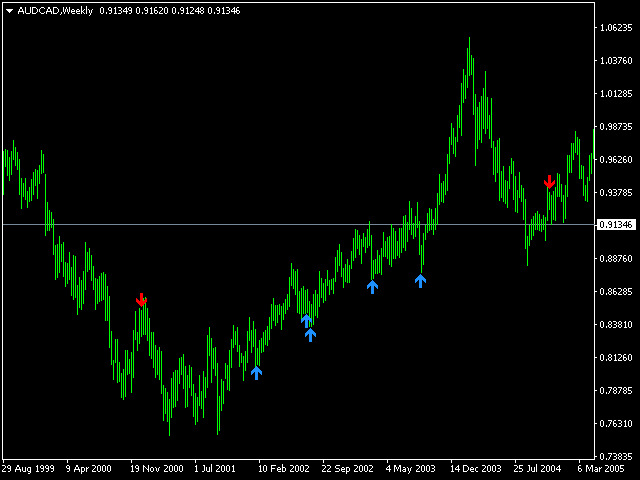Click the red down arrow near 19 Nov 2000
The height and width of the screenshot is (480, 640).
tap(141, 300)
